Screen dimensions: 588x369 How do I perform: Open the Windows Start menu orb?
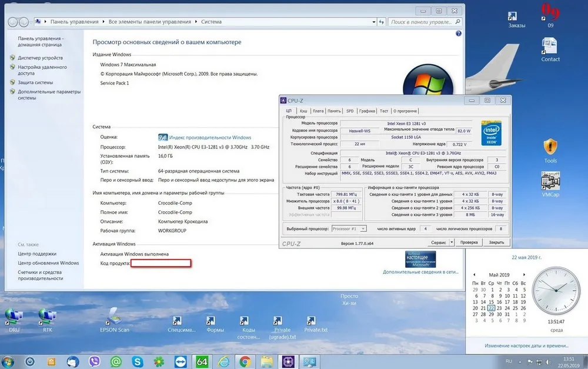(x=8, y=361)
